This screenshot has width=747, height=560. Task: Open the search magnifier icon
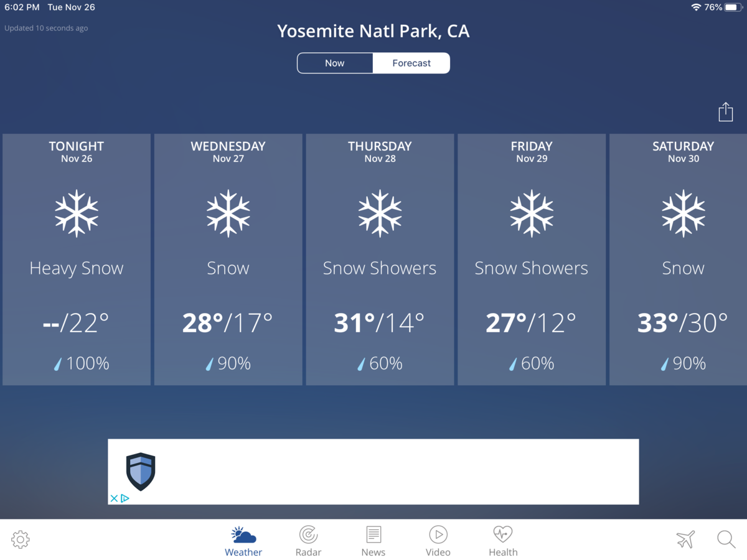click(x=726, y=539)
